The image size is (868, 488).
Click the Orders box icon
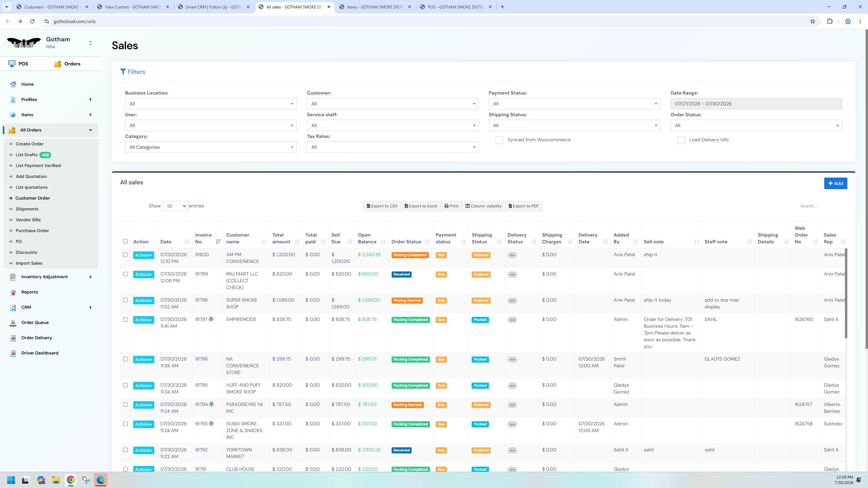(x=58, y=64)
